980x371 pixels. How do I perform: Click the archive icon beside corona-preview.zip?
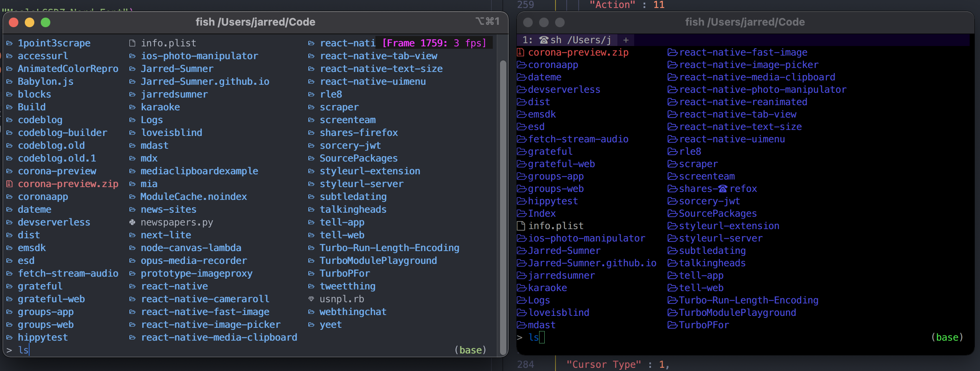pos(9,184)
